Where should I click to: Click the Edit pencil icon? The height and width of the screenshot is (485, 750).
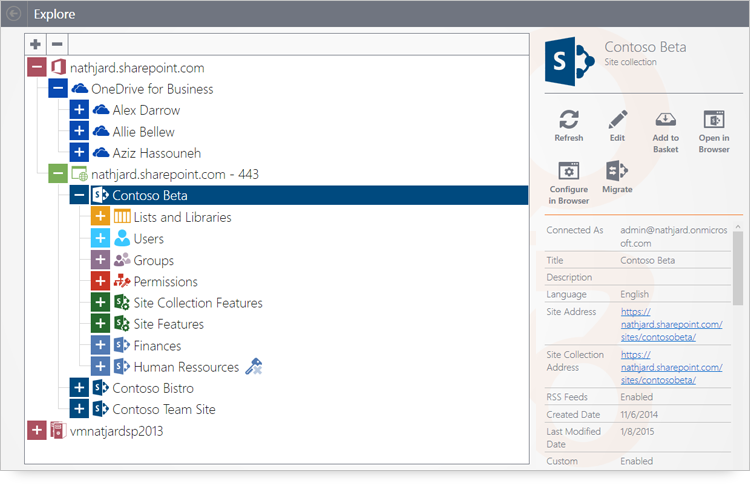pyautogui.click(x=618, y=119)
